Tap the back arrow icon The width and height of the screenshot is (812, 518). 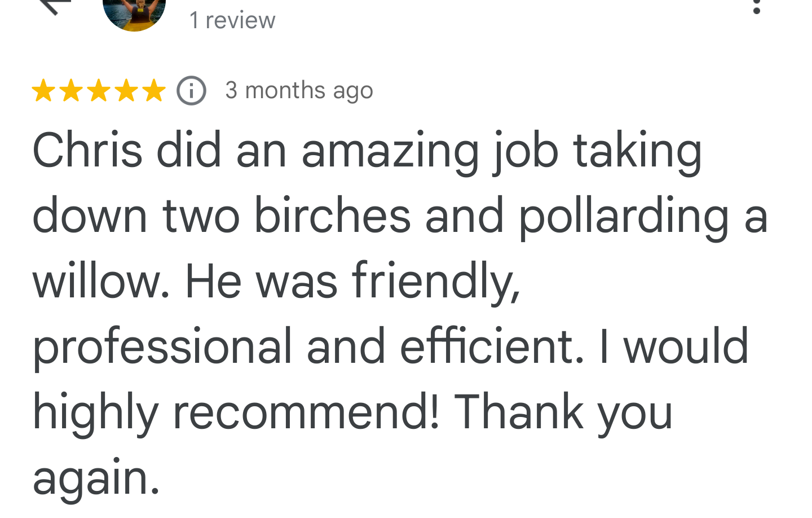pyautogui.click(x=55, y=6)
